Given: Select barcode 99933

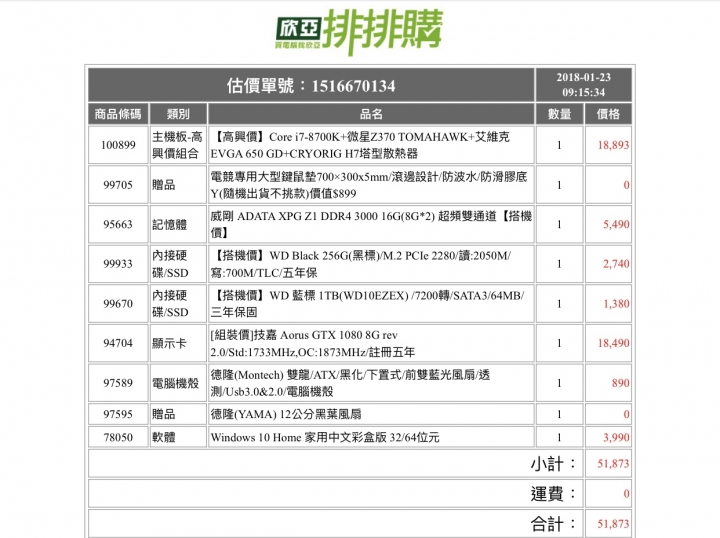Looking at the screenshot, I should point(118,263).
